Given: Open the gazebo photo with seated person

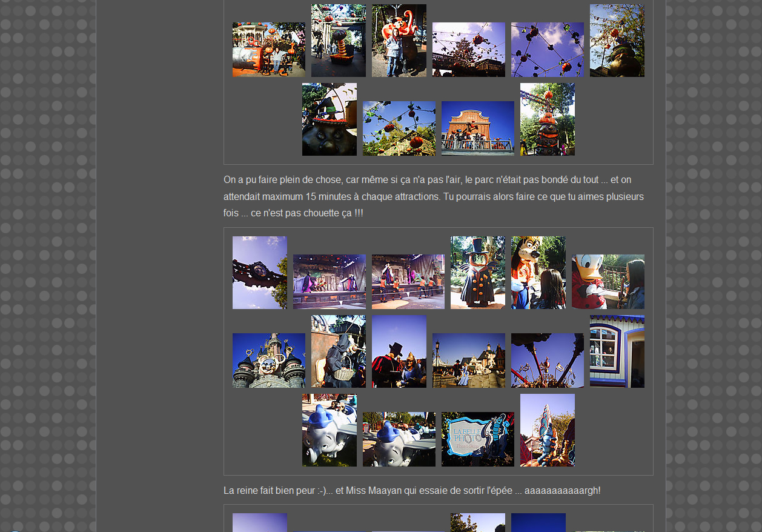Looking at the screenshot, I should click(268, 50).
